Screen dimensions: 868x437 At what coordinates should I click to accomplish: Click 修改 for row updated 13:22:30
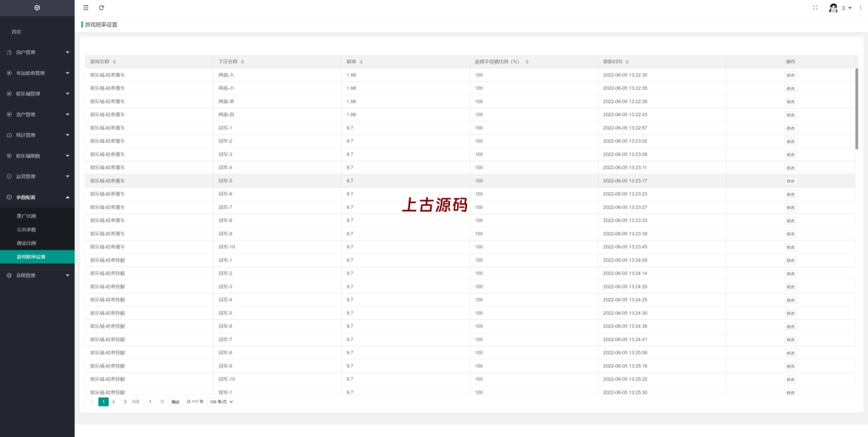[791, 75]
